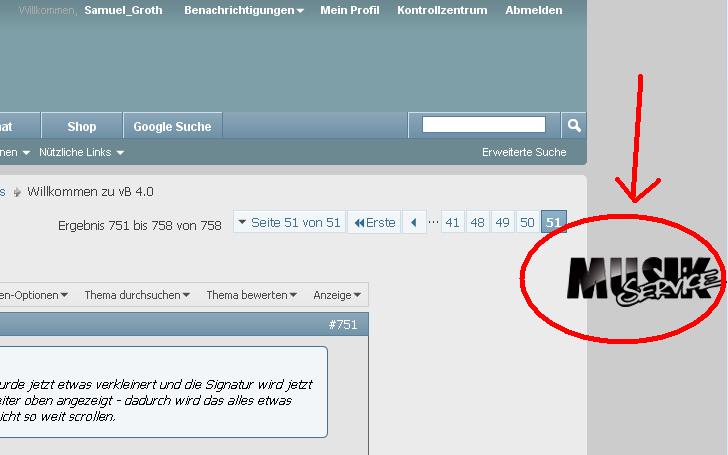
Task: Open the Shop tab
Action: click(x=82, y=126)
